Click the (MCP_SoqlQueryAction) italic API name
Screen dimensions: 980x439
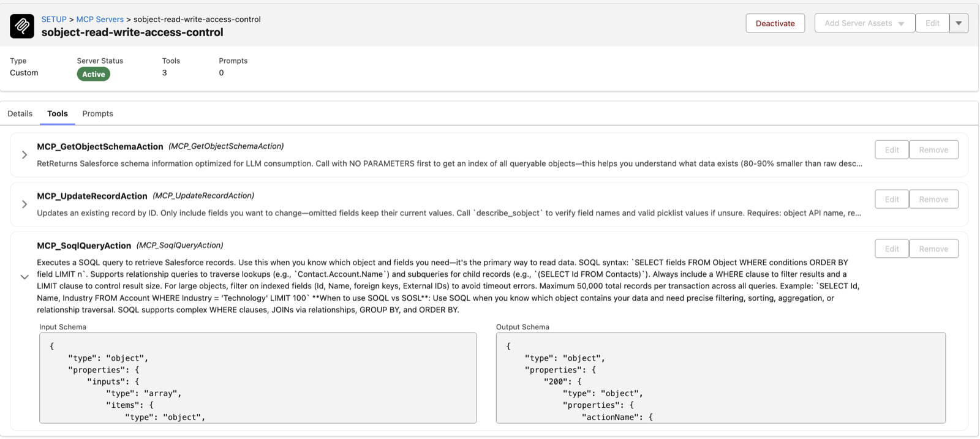(179, 245)
